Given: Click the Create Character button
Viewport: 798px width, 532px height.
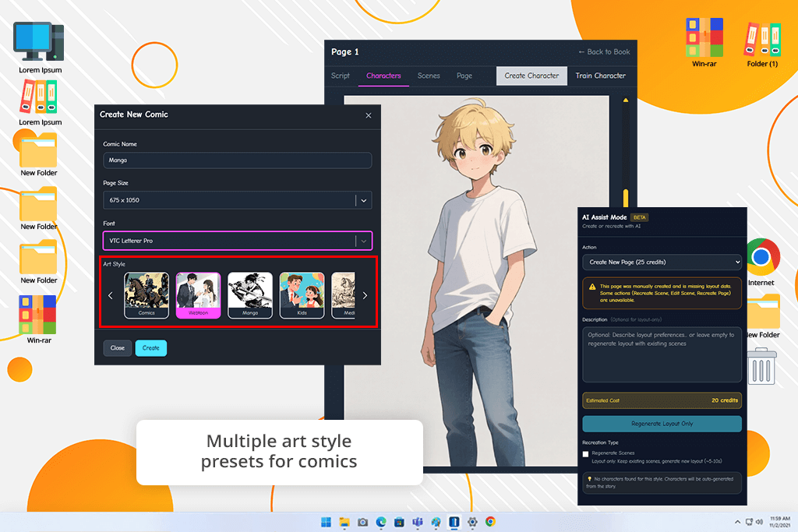Looking at the screenshot, I should coord(531,76).
